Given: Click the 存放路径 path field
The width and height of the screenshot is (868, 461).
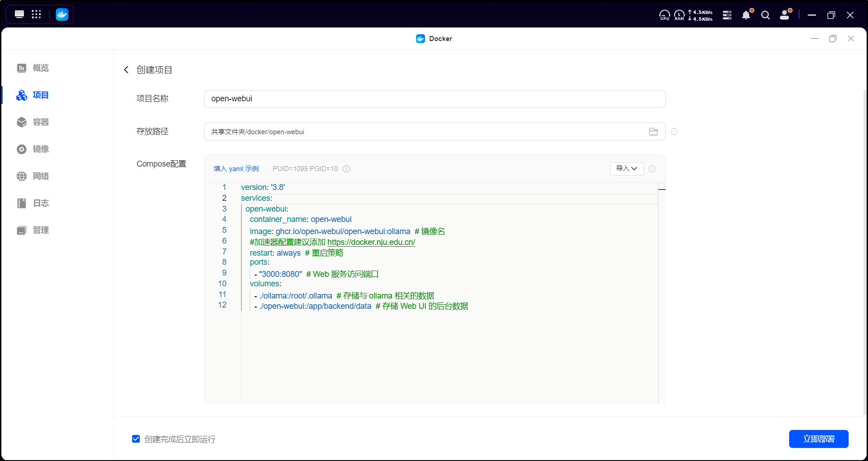Looking at the screenshot, I should tap(434, 131).
